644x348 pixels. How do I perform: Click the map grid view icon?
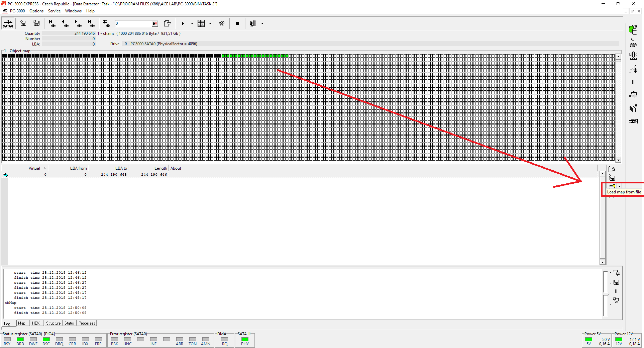click(x=201, y=23)
